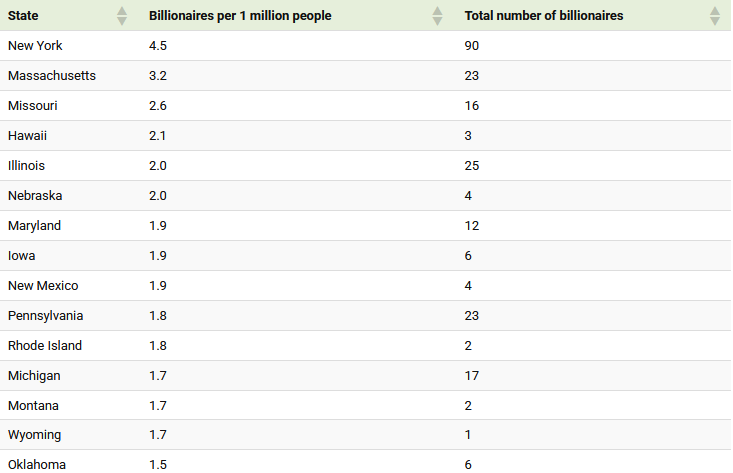This screenshot has width=733, height=473.
Task: Click on the Hawaii row label
Action: click(x=28, y=136)
